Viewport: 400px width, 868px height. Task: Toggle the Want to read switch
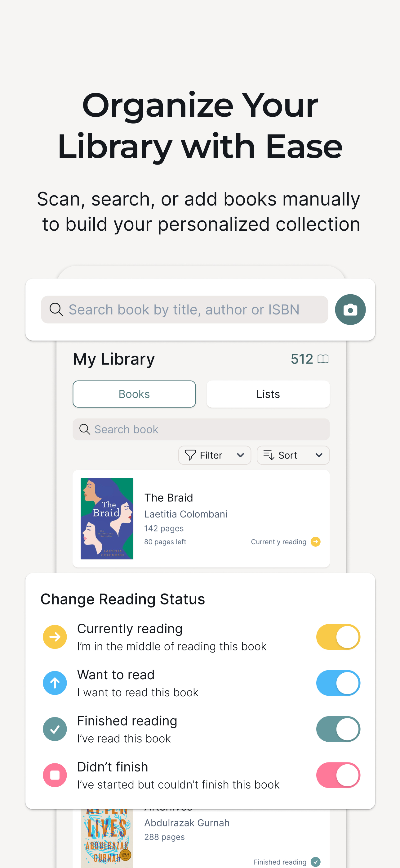pos(338,683)
